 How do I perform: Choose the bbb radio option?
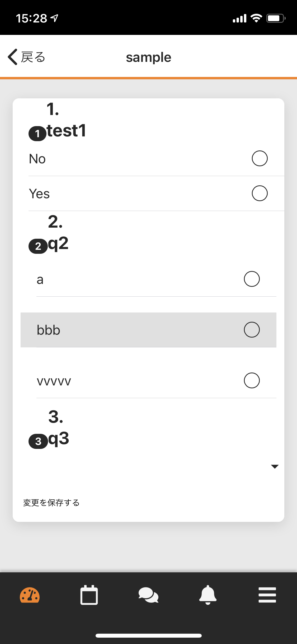click(252, 330)
